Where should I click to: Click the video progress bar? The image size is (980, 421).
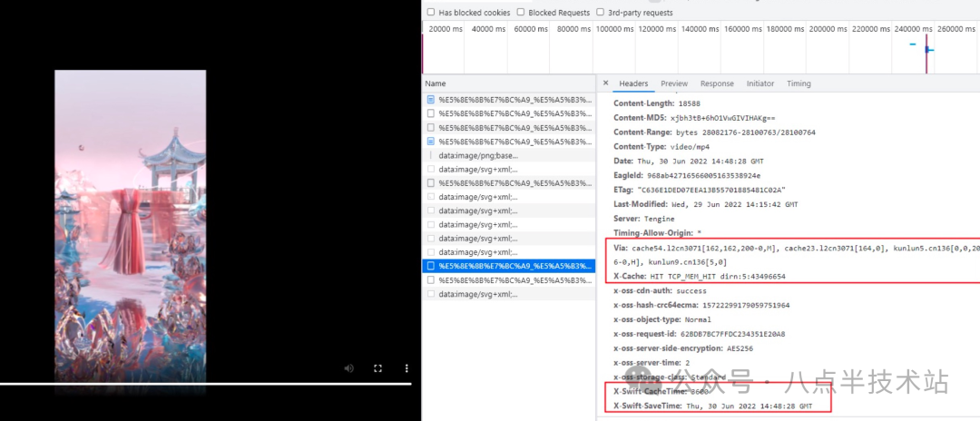206,384
